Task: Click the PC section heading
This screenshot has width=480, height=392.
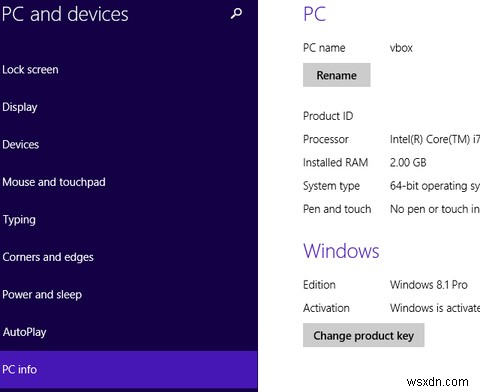Action: tap(314, 14)
